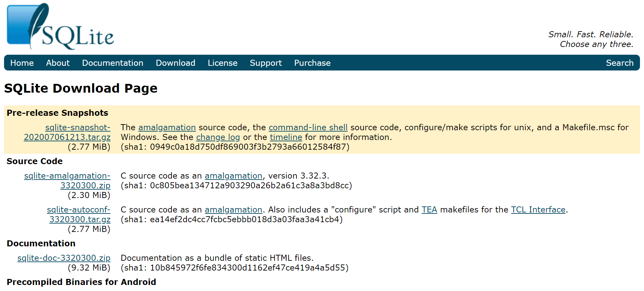The image size is (644, 291).
Task: Go to the About page
Action: (x=58, y=63)
